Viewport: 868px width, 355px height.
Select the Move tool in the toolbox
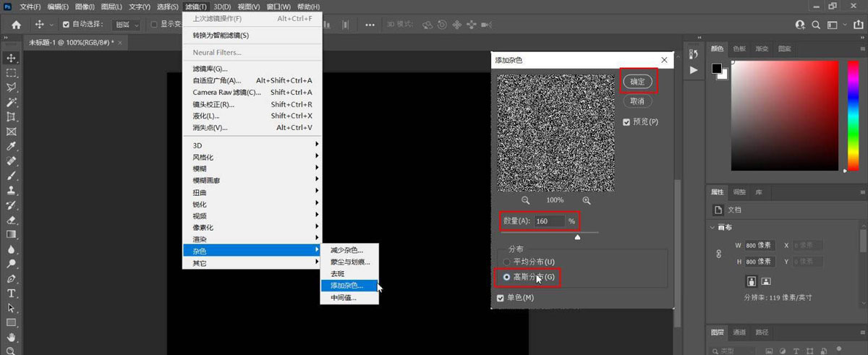(x=12, y=58)
